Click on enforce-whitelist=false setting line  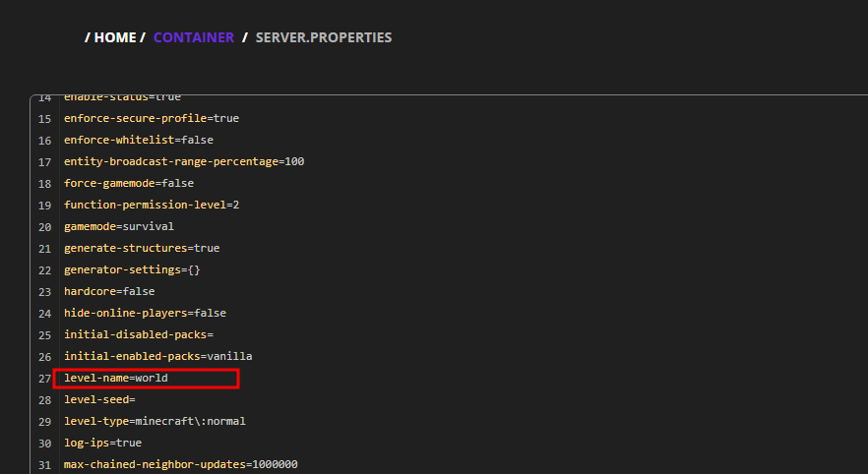[139, 140]
